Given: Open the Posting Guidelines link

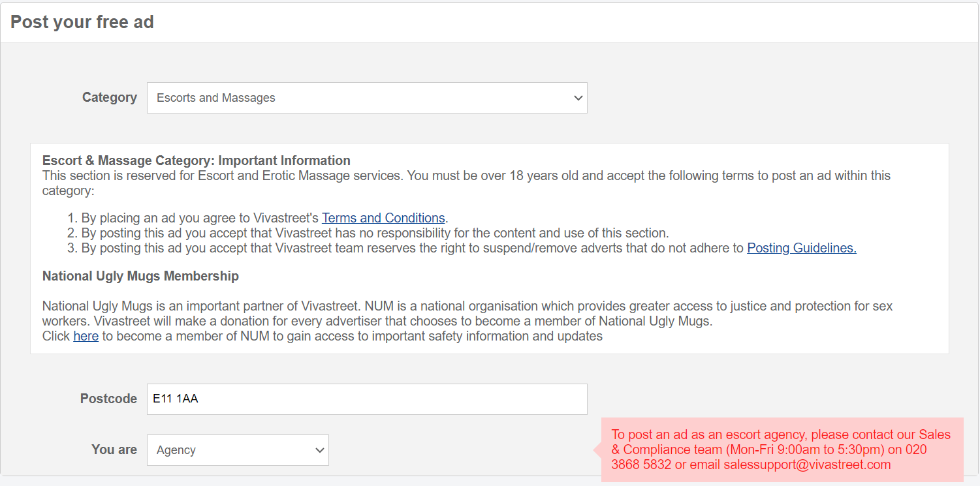Looking at the screenshot, I should pos(802,248).
